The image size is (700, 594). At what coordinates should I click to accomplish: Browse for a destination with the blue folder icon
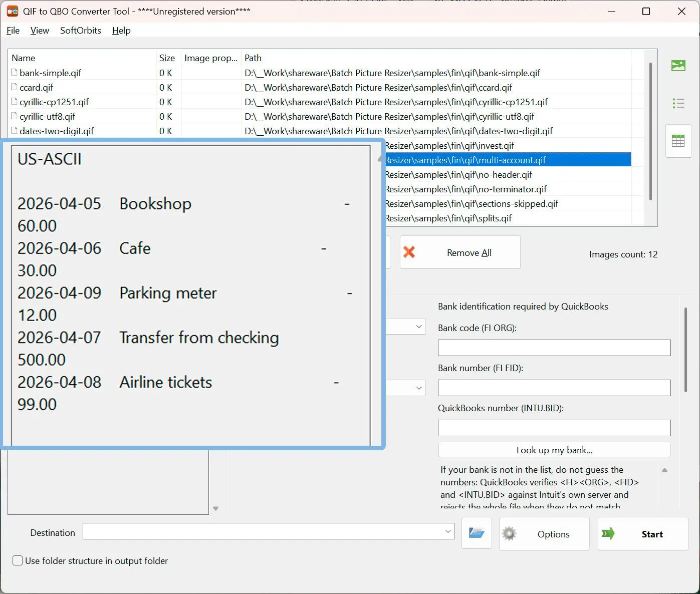(477, 533)
